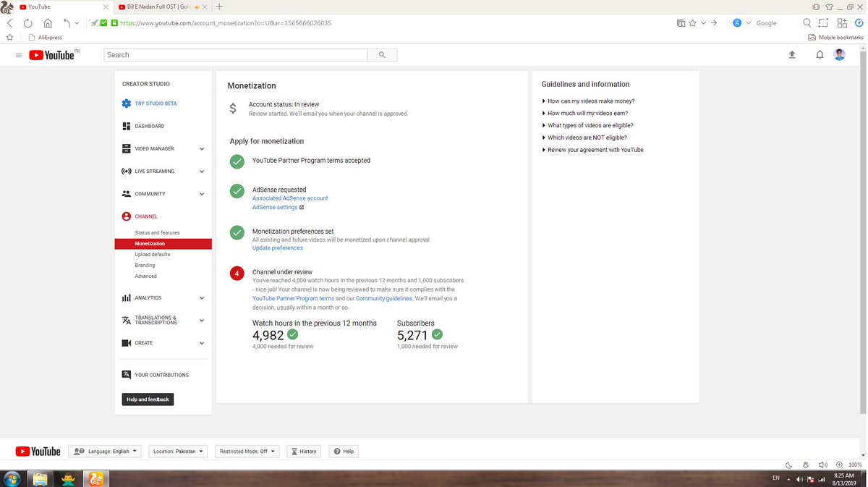Viewport: 868px width, 487px height.
Task: Show hidden tray icons arrow
Action: [x=789, y=479]
